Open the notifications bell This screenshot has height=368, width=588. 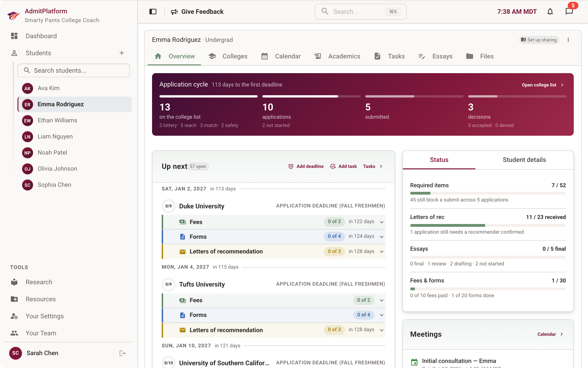pyautogui.click(x=550, y=11)
